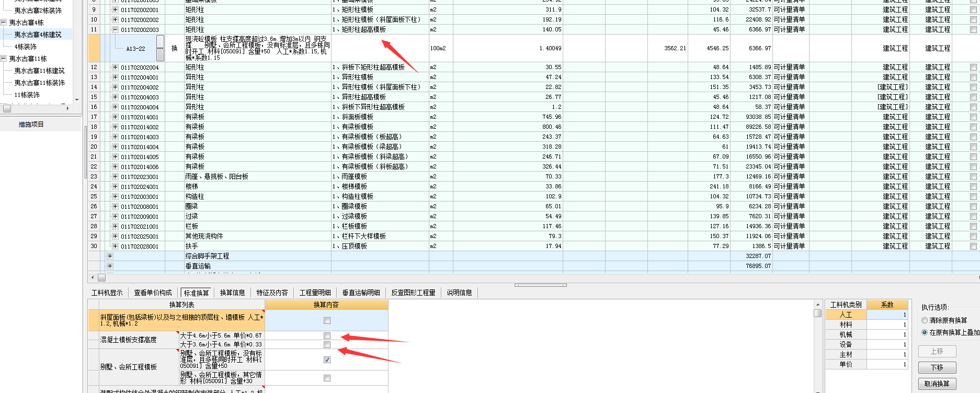
Task: Edit the 机械 coefficient field
Action: pyautogui.click(x=887, y=335)
